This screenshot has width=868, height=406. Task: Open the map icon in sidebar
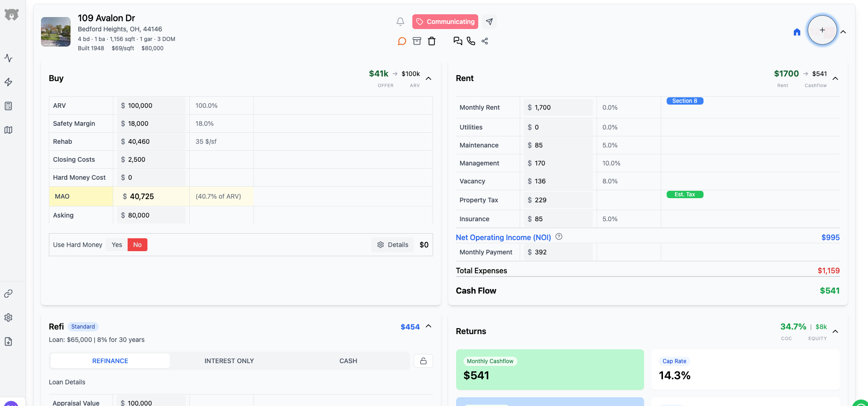[x=8, y=130]
